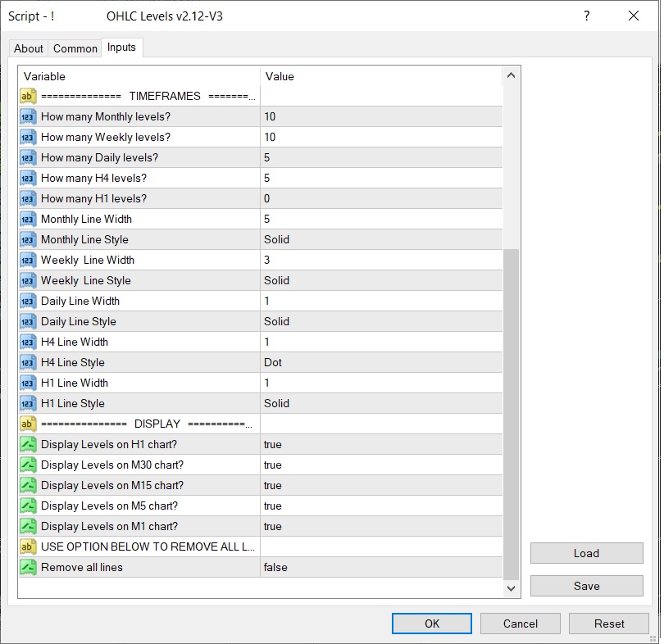Image resolution: width=664 pixels, height=644 pixels.
Task: Click the down arrow of the scrollbar
Action: tap(511, 587)
